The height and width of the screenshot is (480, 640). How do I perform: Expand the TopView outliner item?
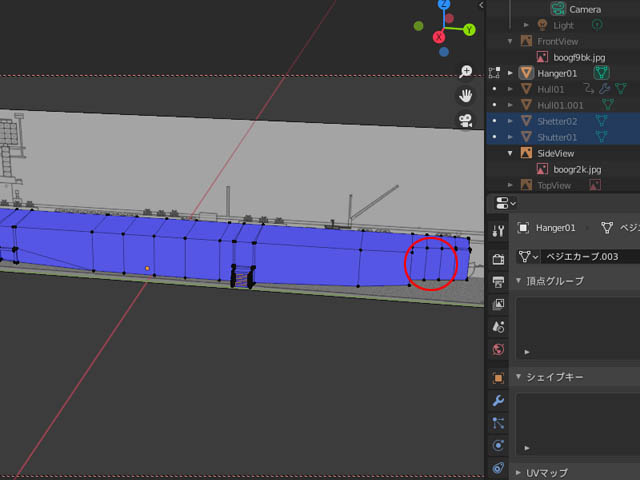[x=510, y=185]
